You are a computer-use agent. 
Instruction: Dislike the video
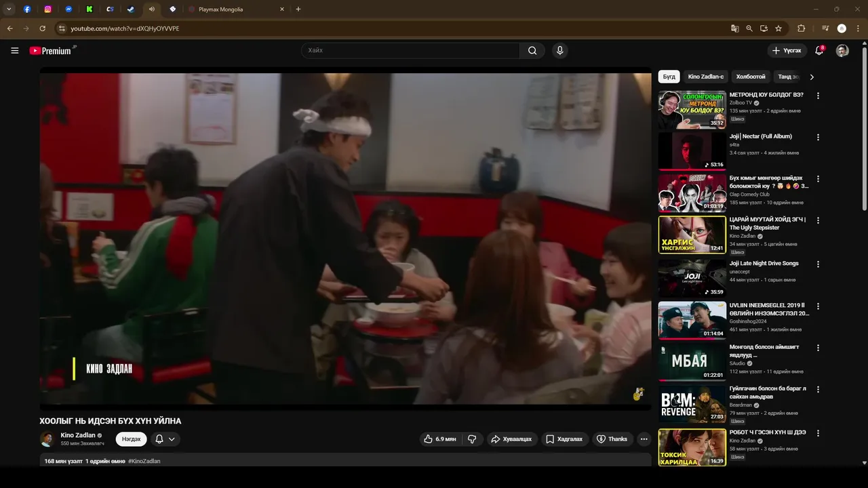tap(472, 439)
